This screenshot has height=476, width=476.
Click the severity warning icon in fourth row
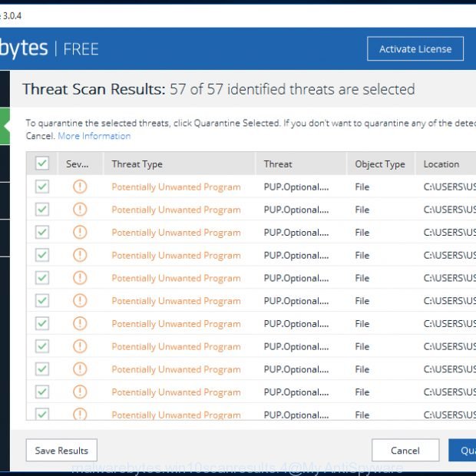click(x=80, y=255)
